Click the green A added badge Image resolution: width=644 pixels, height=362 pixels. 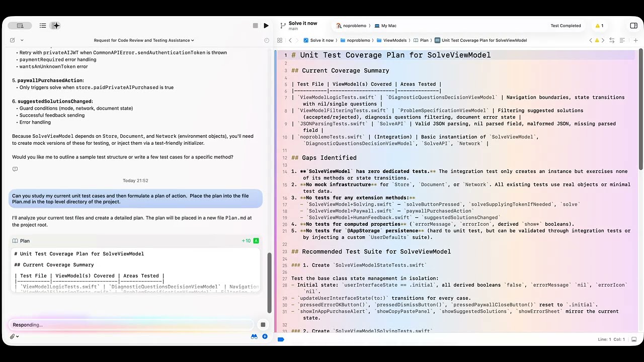(x=256, y=241)
